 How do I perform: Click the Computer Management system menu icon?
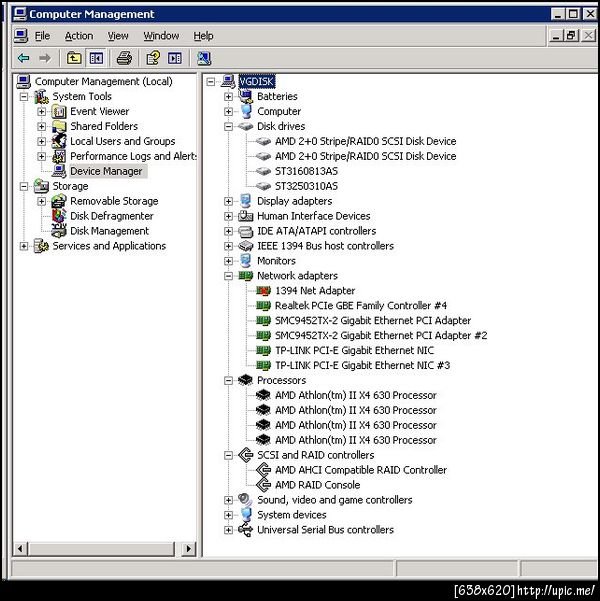[19, 14]
